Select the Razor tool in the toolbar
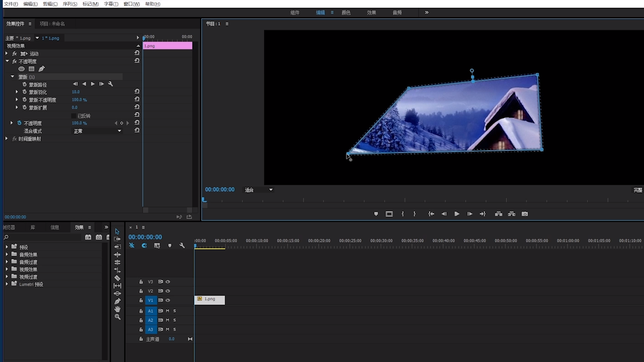 117,278
